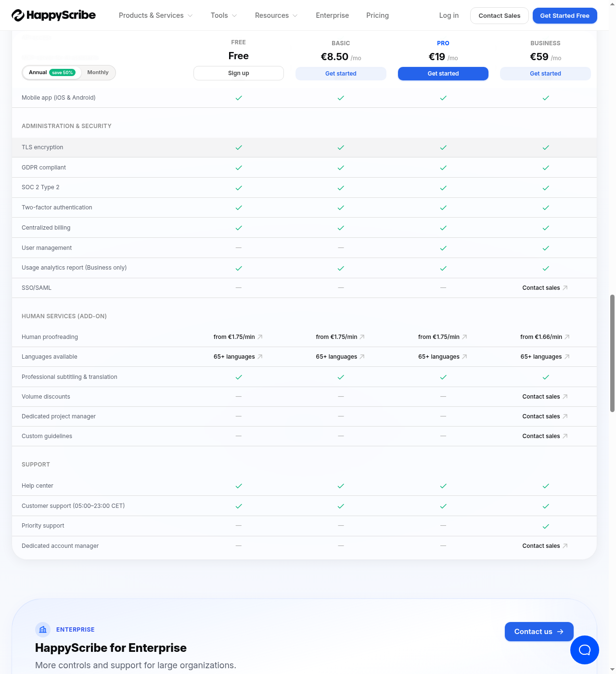Switch billing toggle to Monthly
The height and width of the screenshot is (674, 616).
pyautogui.click(x=98, y=73)
